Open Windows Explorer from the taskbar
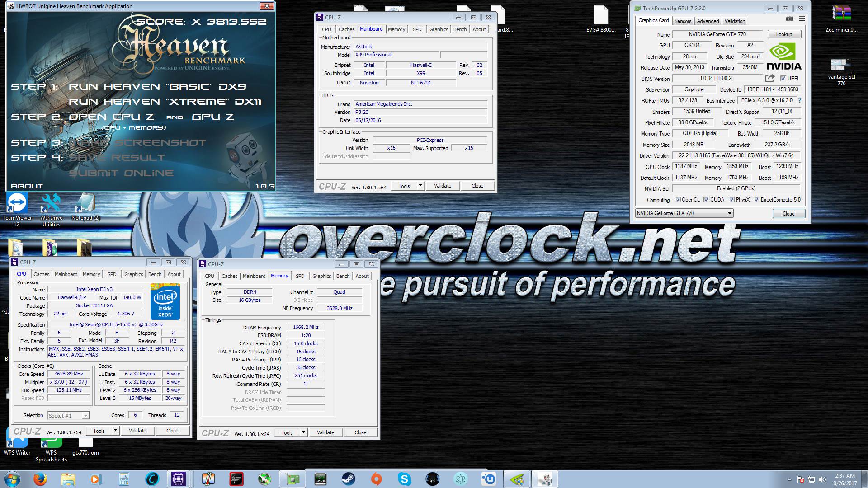 [x=68, y=479]
